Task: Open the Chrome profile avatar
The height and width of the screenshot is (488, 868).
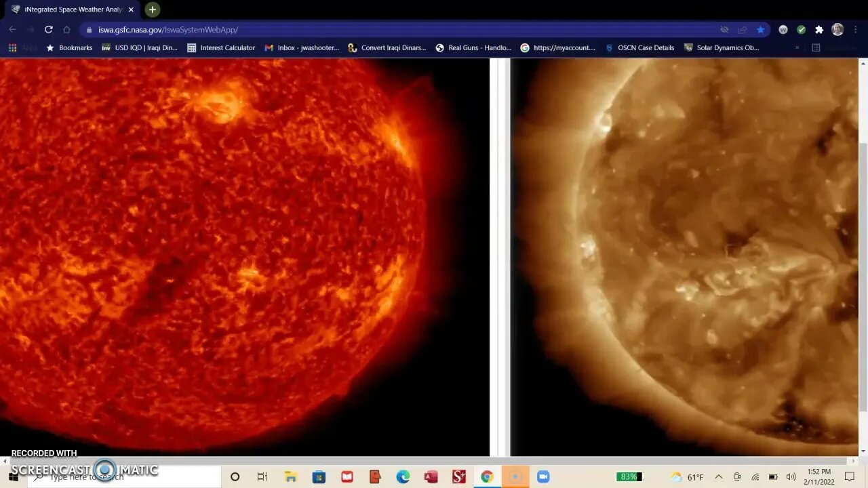Action: [x=837, y=30]
